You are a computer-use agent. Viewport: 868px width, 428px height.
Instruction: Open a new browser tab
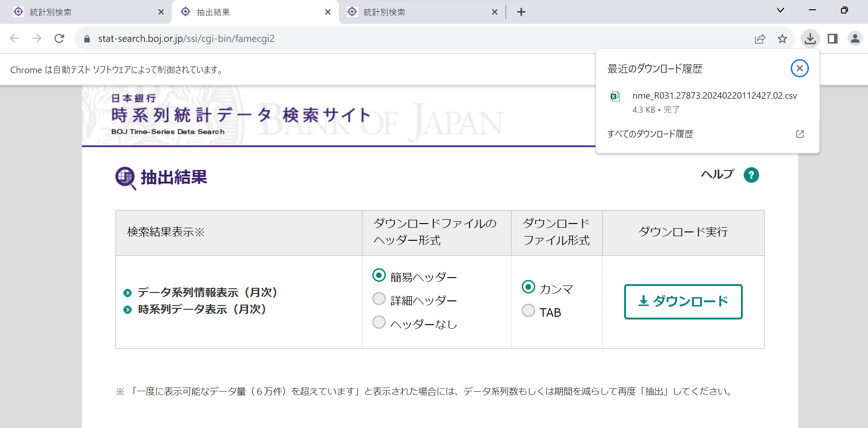521,12
